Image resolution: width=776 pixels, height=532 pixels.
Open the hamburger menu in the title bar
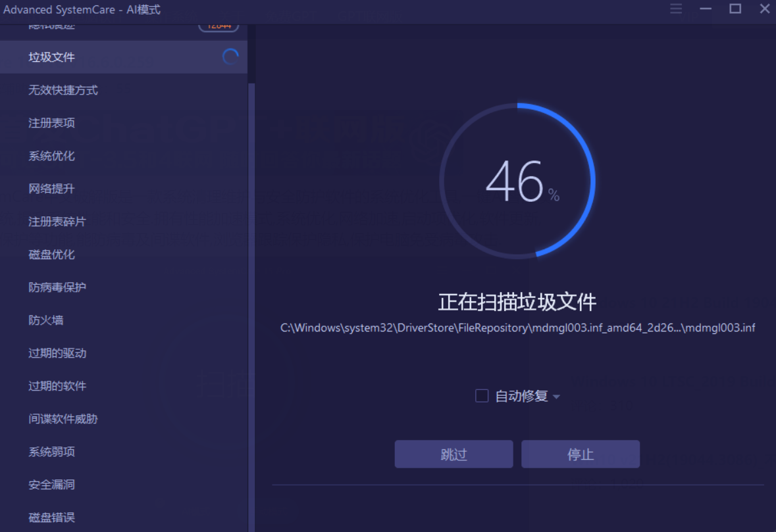pyautogui.click(x=676, y=9)
